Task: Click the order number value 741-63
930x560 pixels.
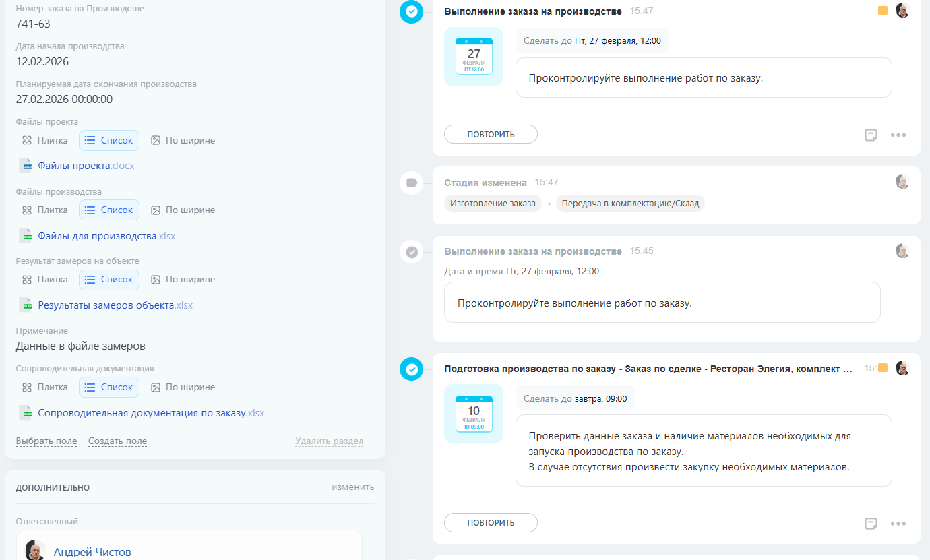Action: point(33,24)
